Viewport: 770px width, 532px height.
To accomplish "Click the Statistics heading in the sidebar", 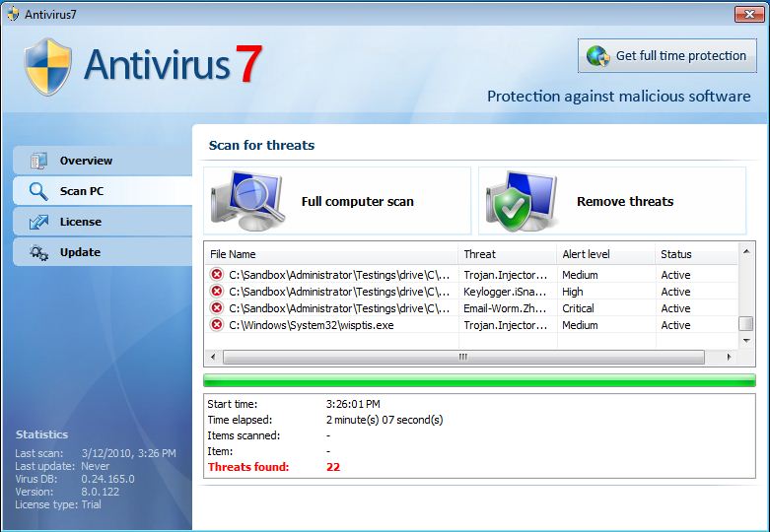I will coord(41,434).
